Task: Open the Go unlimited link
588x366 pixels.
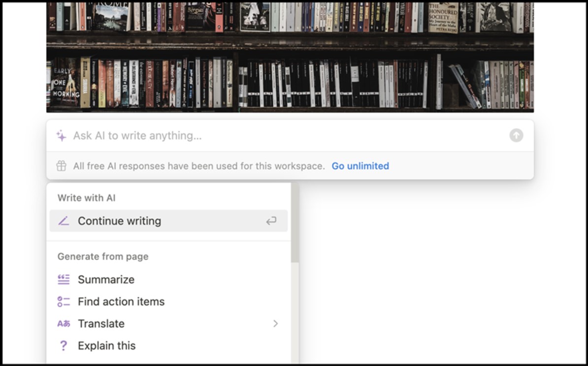Action: pyautogui.click(x=360, y=166)
